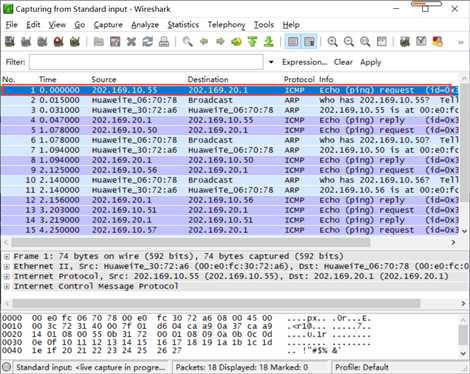
Task: Jump to the last packet icon
Action: [x=268, y=42]
